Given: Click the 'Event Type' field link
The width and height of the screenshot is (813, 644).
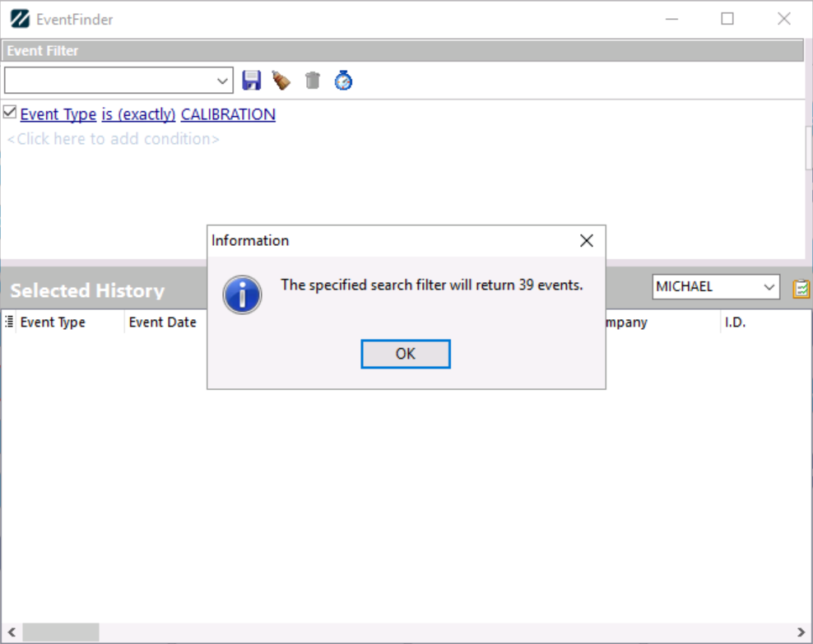Looking at the screenshot, I should point(58,114).
